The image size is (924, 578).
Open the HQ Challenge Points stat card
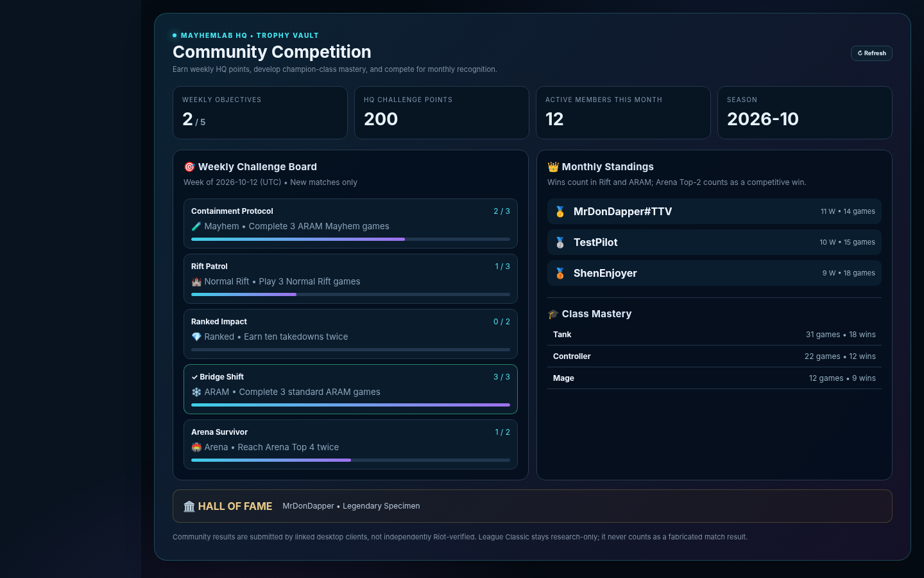click(441, 112)
